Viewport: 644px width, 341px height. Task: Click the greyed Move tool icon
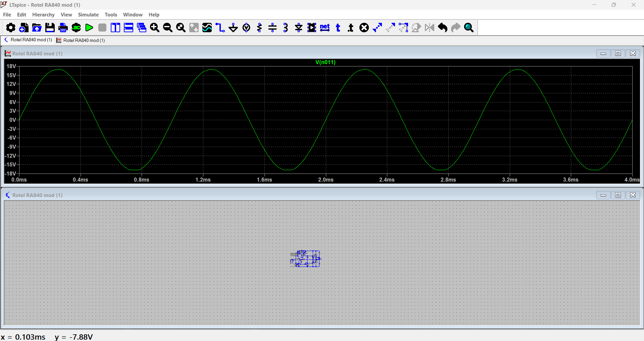390,28
